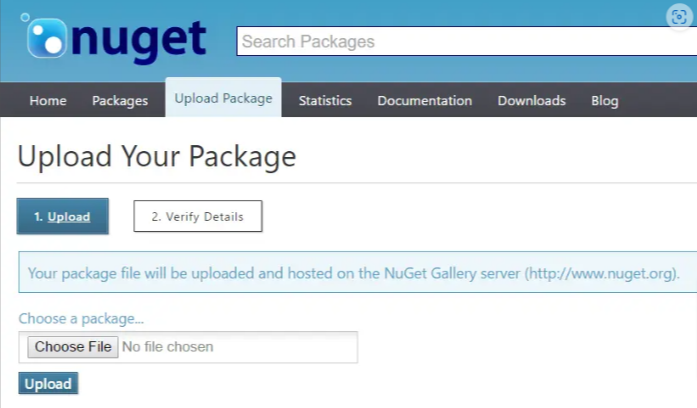Select the '1. Upload' step
This screenshot has width=697, height=408.
tap(62, 216)
